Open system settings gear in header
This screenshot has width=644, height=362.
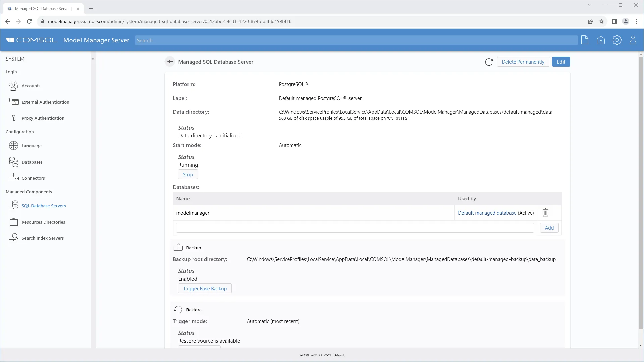616,40
